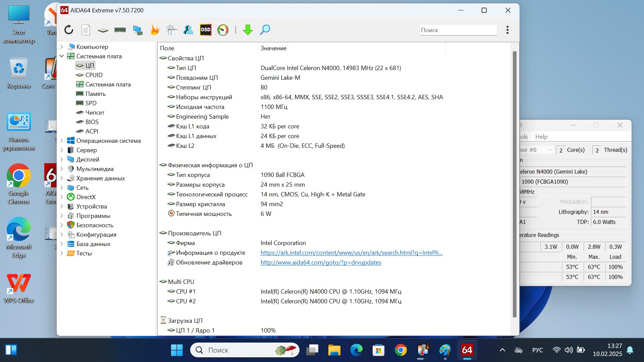Open Task View on the taskbar

click(x=312, y=350)
